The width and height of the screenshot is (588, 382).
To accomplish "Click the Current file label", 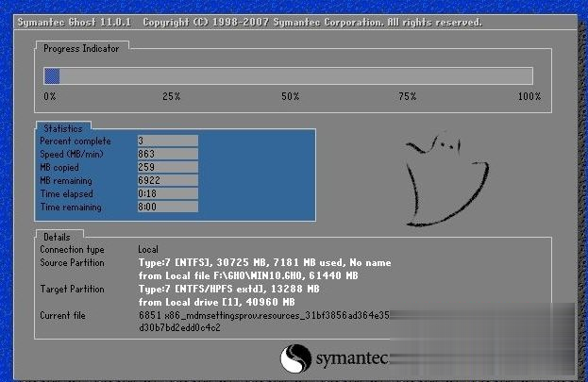I will click(62, 316).
